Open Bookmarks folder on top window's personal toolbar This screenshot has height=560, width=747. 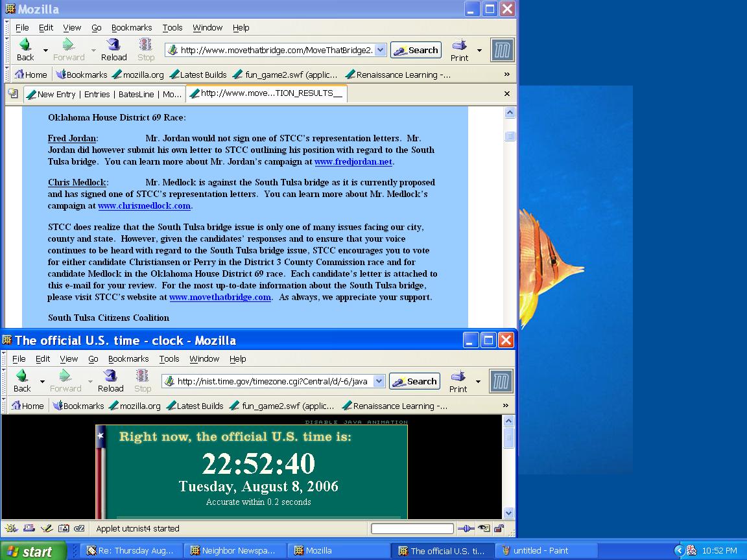coord(82,75)
